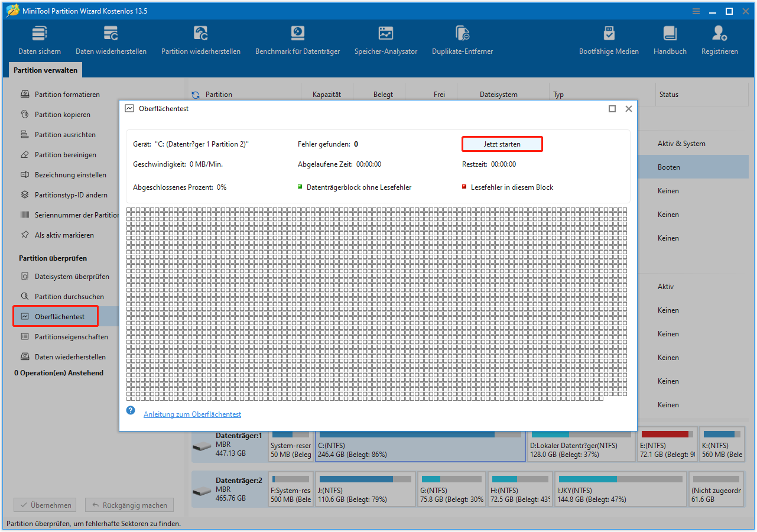Open the Anleitung zum Oberflächentest link
Viewport: 757px width, 532px height.
[192, 414]
